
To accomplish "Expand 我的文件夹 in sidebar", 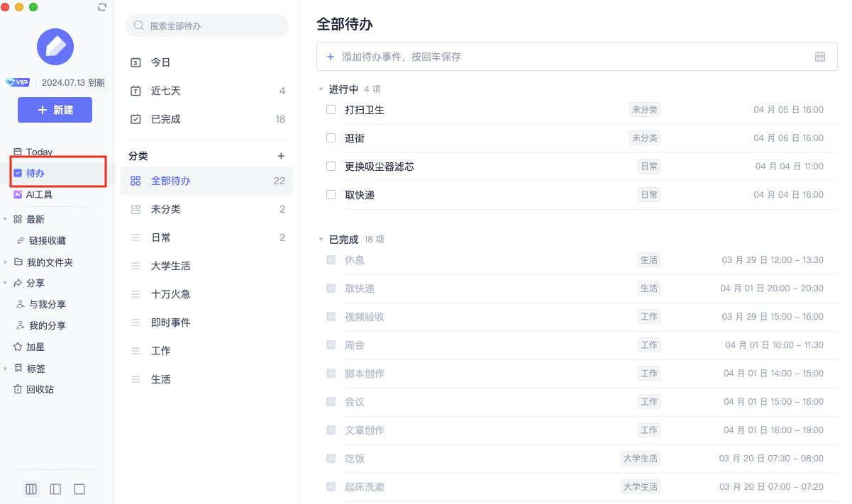I will 6,262.
